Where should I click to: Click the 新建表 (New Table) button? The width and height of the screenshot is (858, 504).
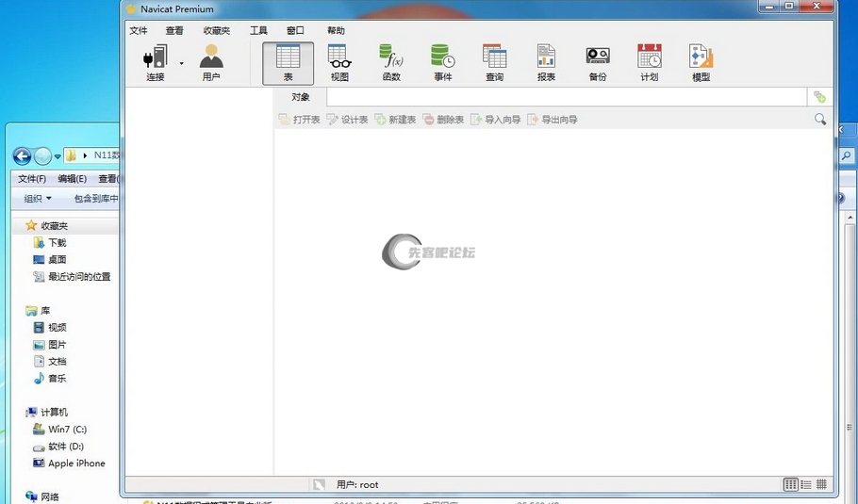tap(395, 120)
